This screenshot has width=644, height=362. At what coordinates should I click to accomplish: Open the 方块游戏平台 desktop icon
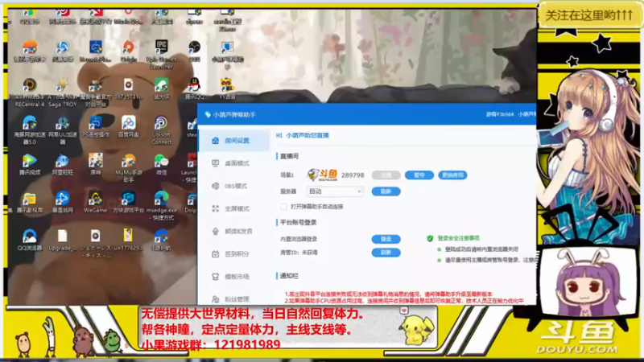click(128, 202)
